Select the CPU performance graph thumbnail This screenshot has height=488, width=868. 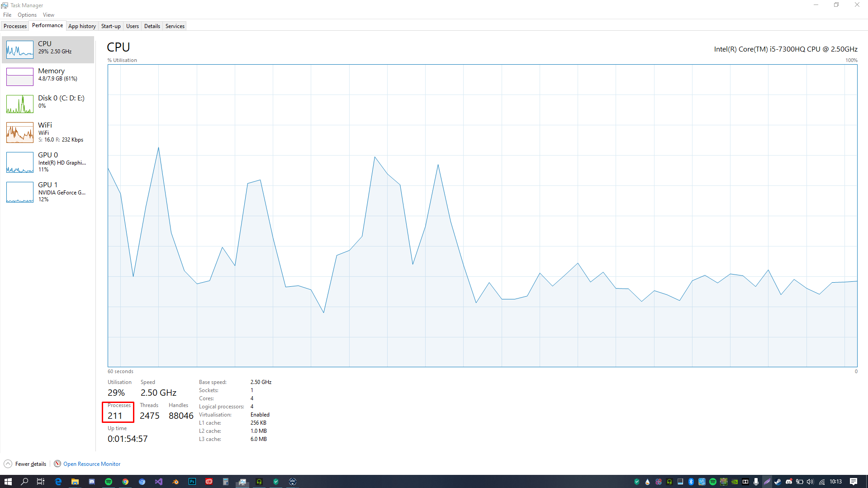20,50
